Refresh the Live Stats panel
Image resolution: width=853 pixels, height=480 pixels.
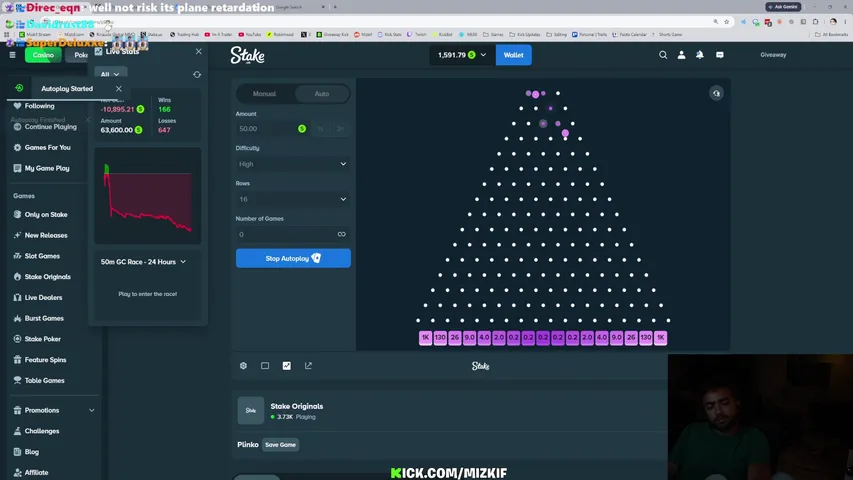[x=197, y=75]
